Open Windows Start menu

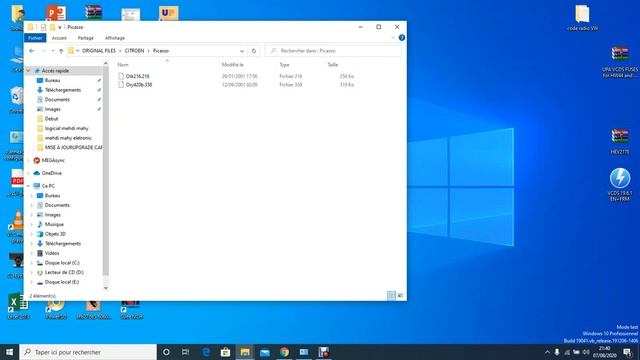coord(9,352)
